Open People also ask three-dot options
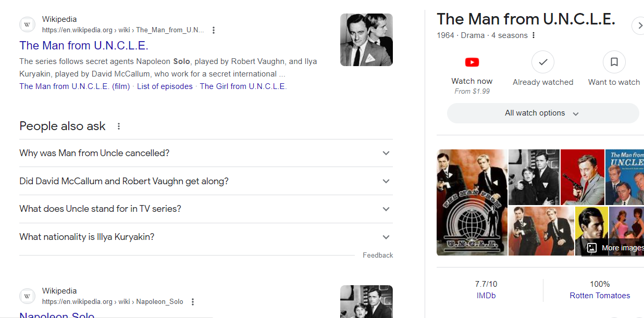Image resolution: width=644 pixels, height=318 pixels. [119, 126]
